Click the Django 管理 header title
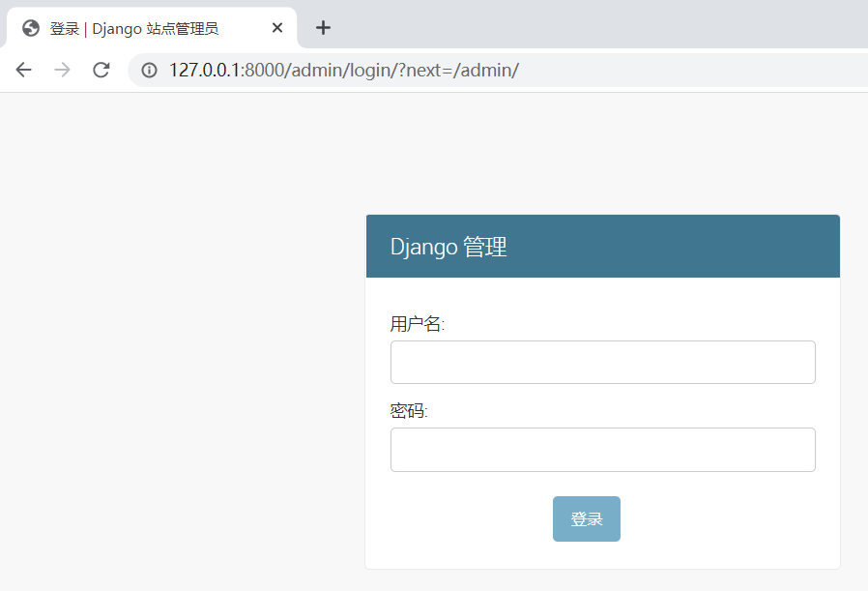 tap(448, 247)
